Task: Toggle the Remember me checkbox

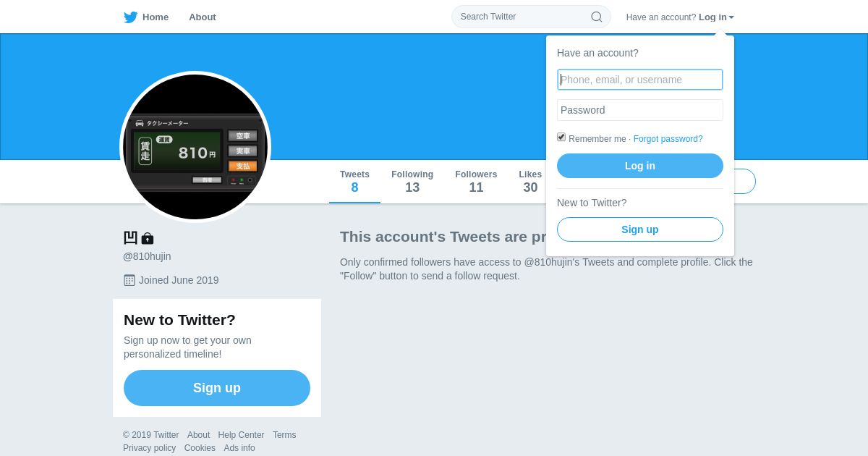Action: (561, 137)
